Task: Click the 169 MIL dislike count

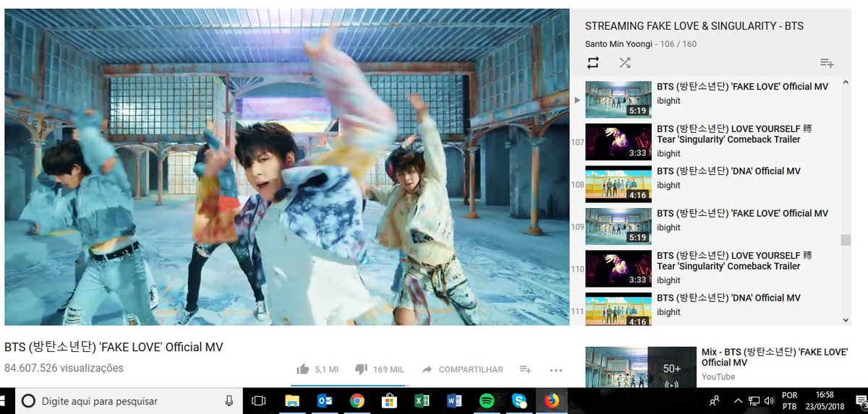Action: coord(388,370)
